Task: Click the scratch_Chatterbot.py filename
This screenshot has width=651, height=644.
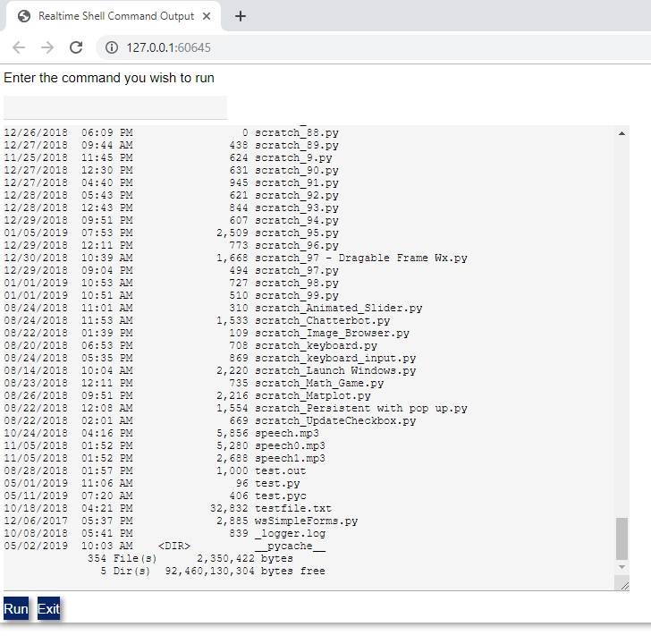Action: (x=322, y=320)
